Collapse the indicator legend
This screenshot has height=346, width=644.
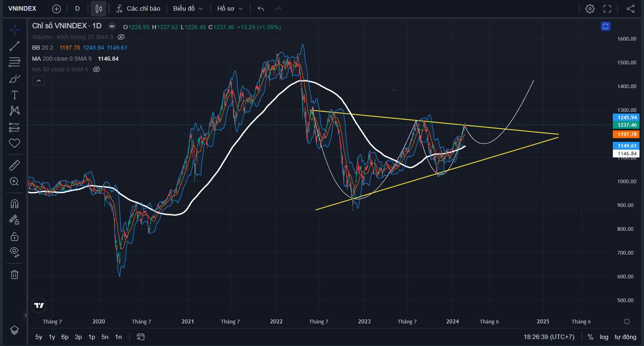point(39,81)
